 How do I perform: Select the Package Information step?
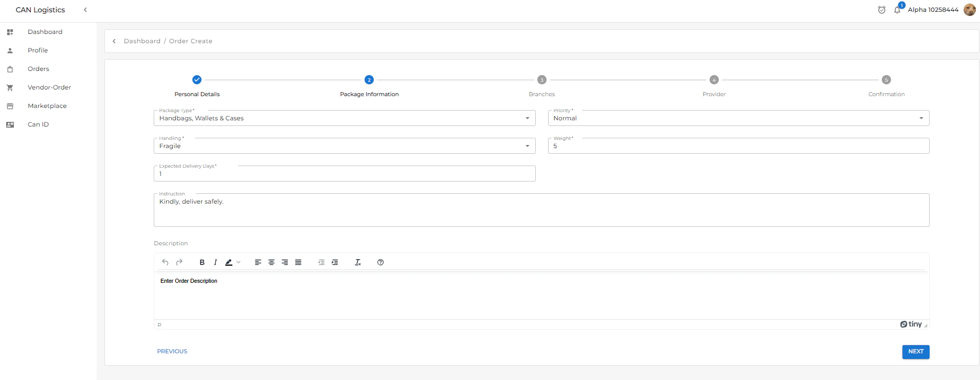click(369, 86)
